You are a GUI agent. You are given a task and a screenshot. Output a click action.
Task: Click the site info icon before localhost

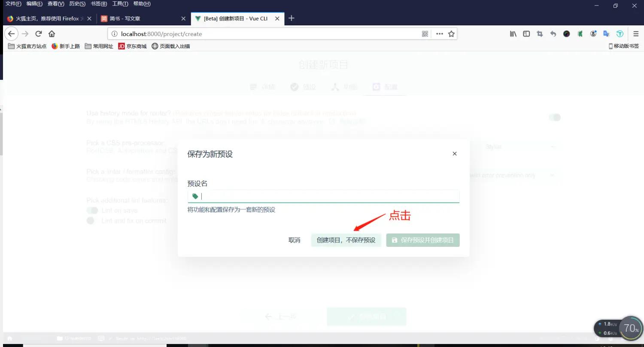114,34
